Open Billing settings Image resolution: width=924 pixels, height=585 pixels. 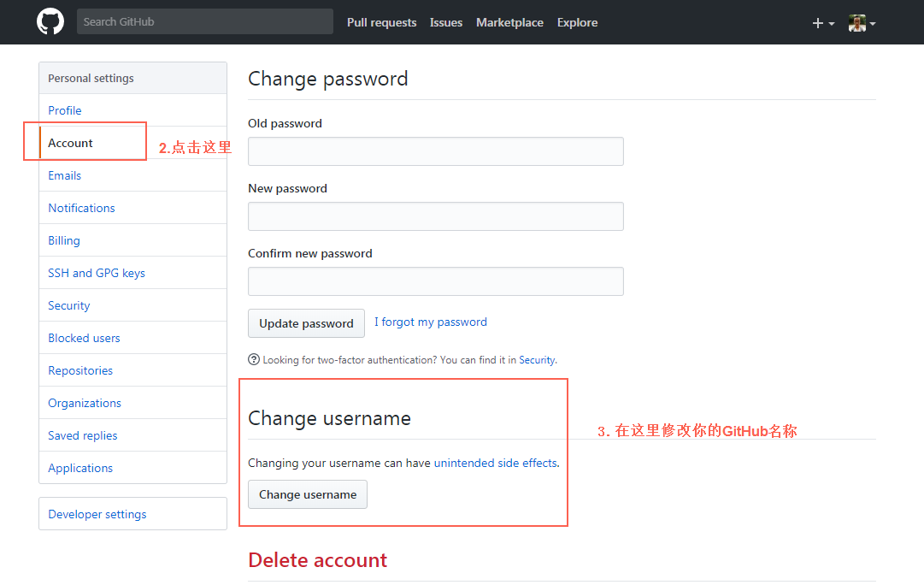(132, 240)
